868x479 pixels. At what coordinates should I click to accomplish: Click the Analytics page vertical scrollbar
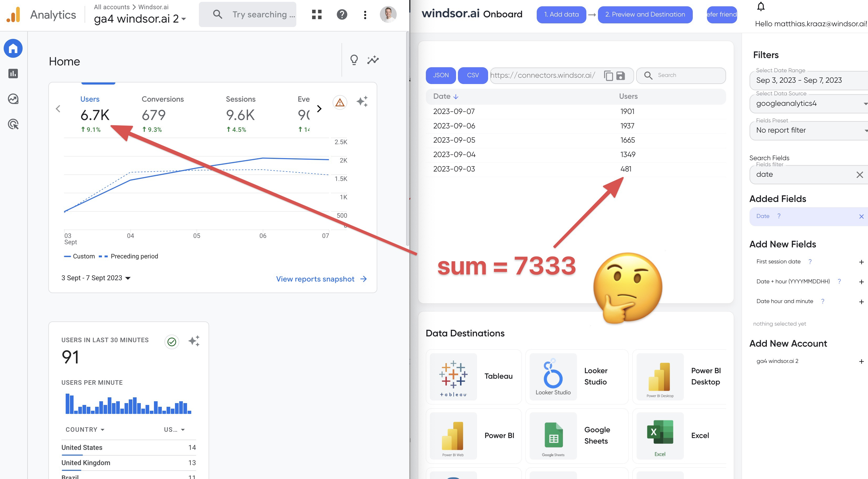pos(407,138)
